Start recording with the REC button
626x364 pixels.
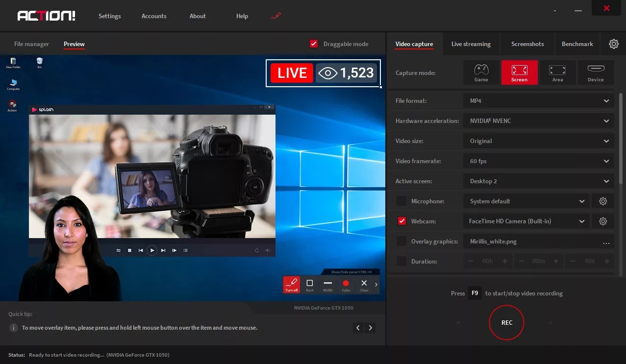point(507,322)
